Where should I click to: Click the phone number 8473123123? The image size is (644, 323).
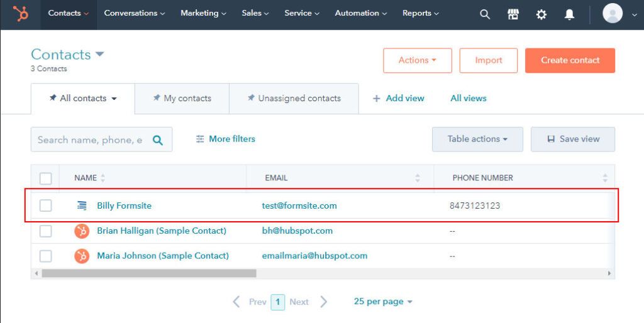tap(475, 205)
